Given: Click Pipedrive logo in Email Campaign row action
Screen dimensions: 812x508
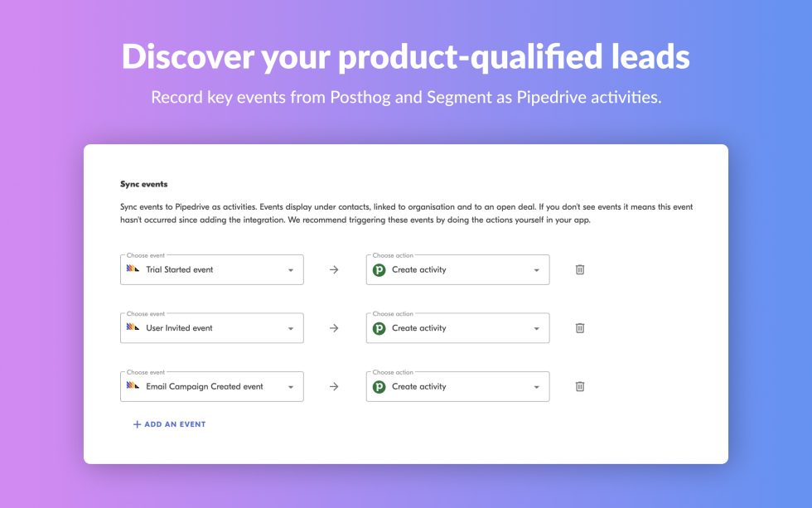Looking at the screenshot, I should coord(379,387).
